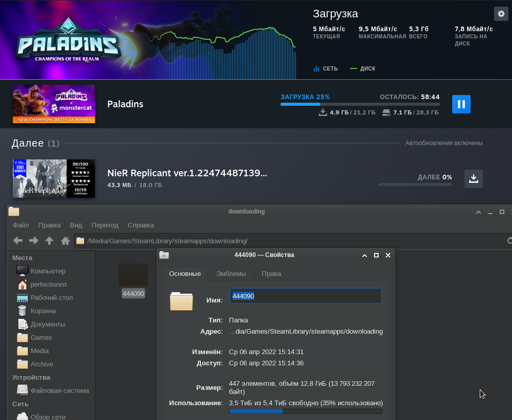Click the Имя name field with 444090

tap(306, 296)
